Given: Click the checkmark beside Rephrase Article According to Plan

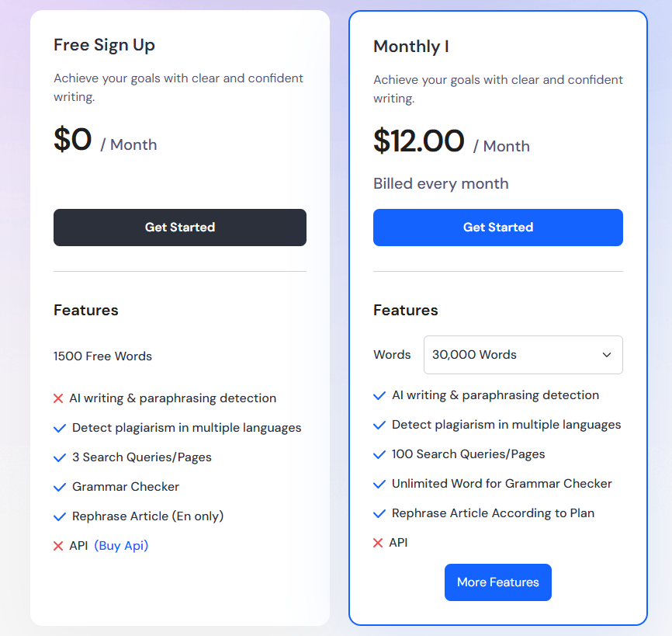Looking at the screenshot, I should (x=379, y=513).
